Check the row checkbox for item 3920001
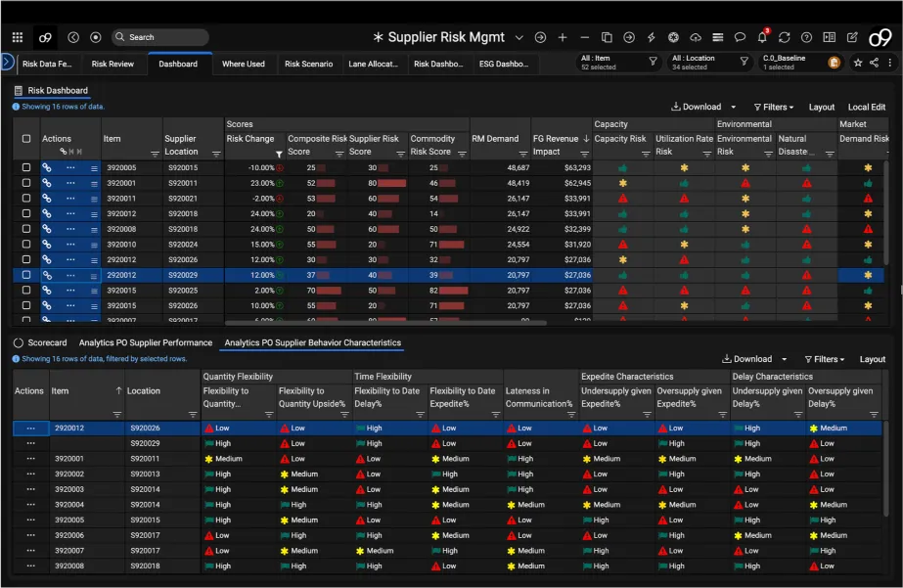 (x=26, y=183)
